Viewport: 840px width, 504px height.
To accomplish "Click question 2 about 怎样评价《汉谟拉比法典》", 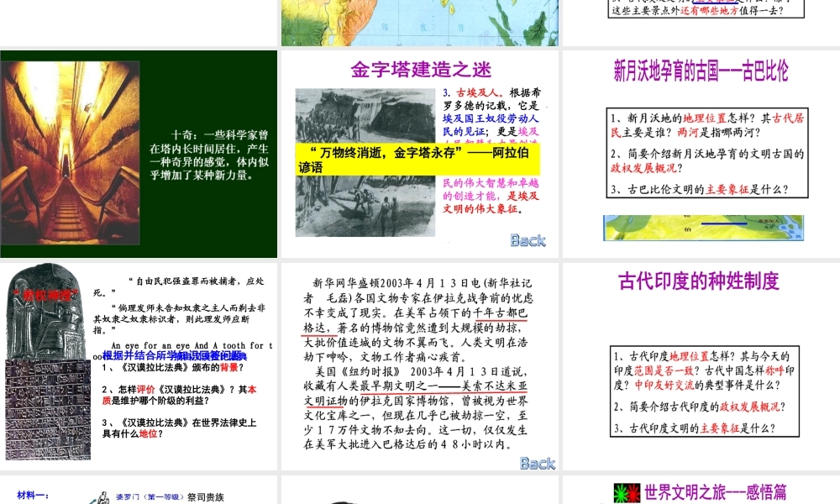I will (x=180, y=396).
